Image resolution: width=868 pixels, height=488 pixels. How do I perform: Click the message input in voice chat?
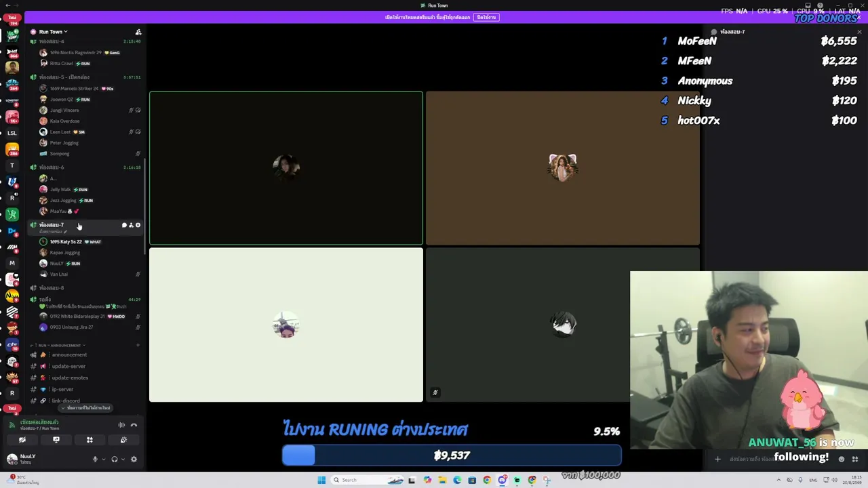(780, 459)
